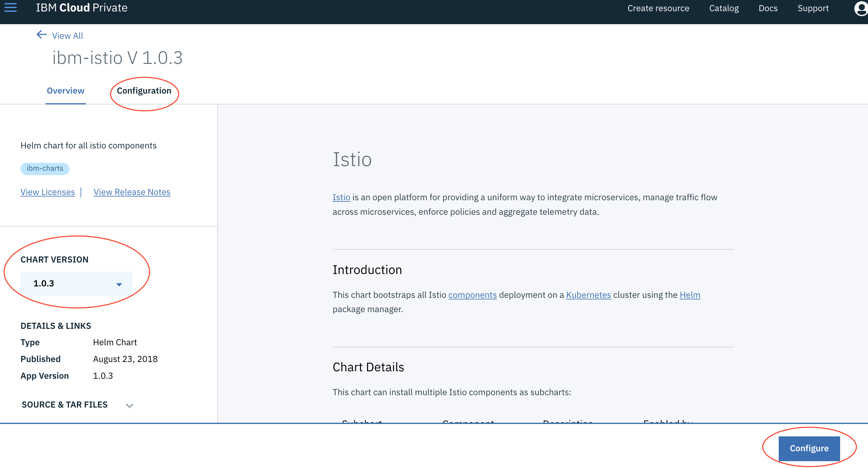
Task: Click the large Istio heading
Action: pos(352,159)
